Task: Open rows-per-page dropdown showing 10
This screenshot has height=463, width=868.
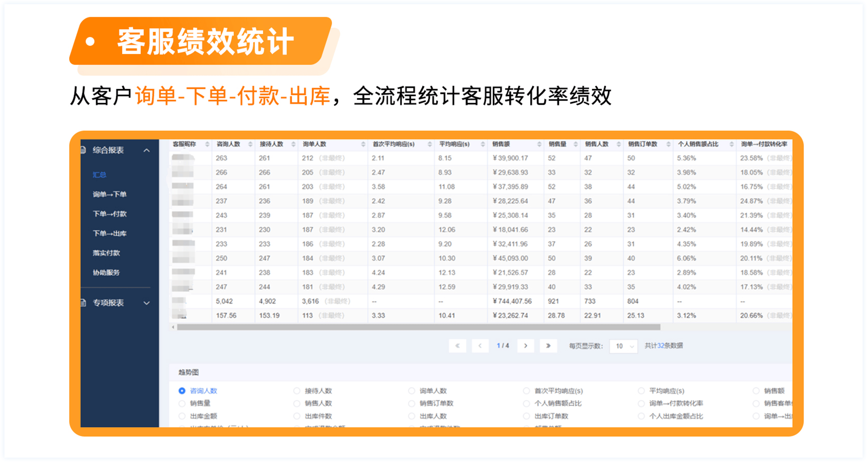Action: click(623, 346)
